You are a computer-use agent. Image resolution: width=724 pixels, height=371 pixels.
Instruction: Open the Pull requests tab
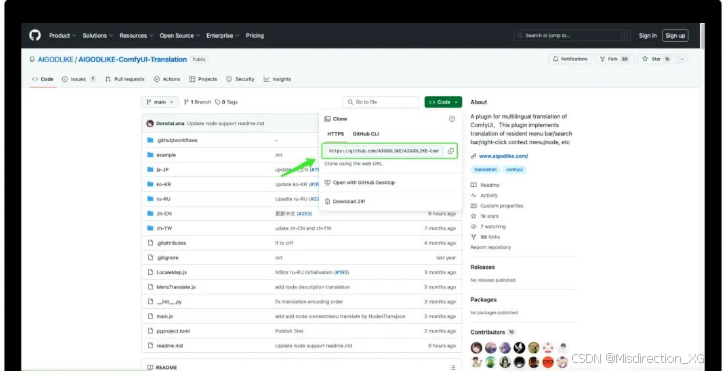125,79
